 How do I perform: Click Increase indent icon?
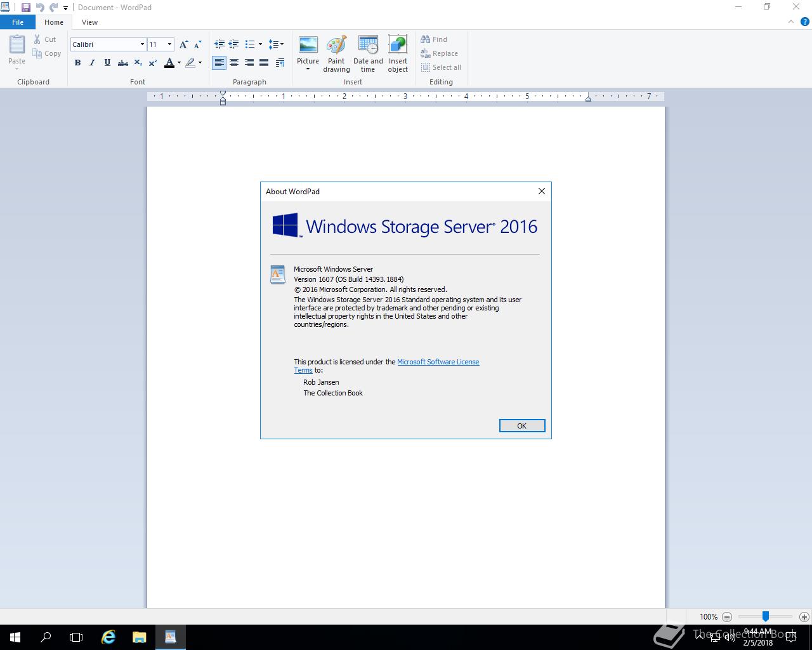pyautogui.click(x=234, y=44)
